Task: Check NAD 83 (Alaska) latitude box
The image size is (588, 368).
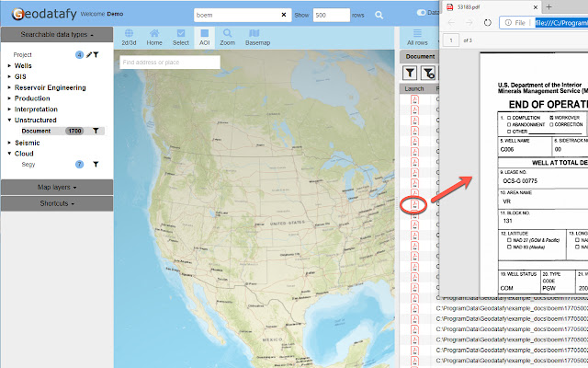Action: click(x=509, y=247)
